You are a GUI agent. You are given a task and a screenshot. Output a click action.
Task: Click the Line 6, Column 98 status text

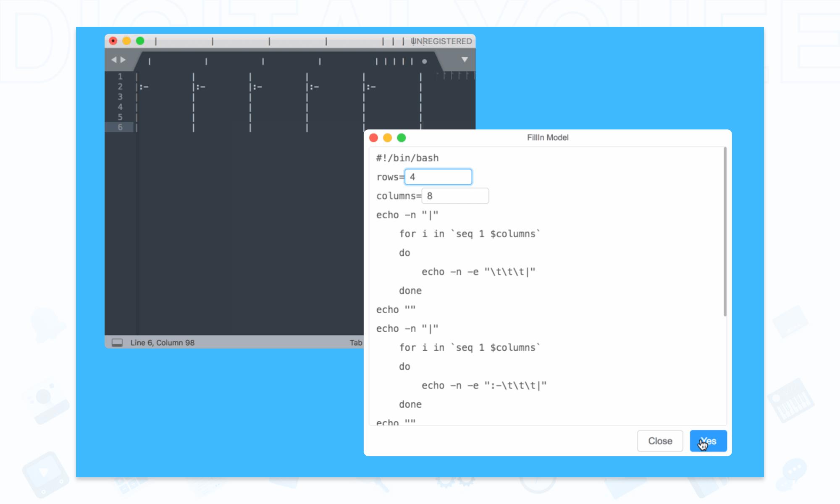163,343
